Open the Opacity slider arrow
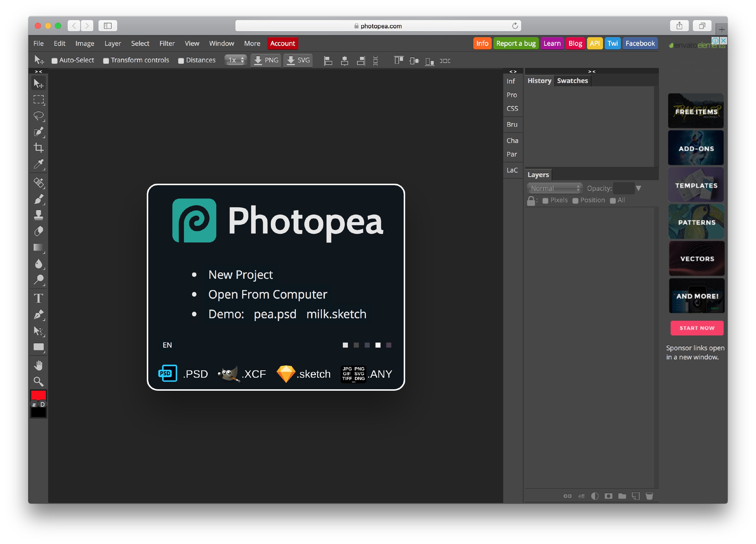 pos(638,188)
